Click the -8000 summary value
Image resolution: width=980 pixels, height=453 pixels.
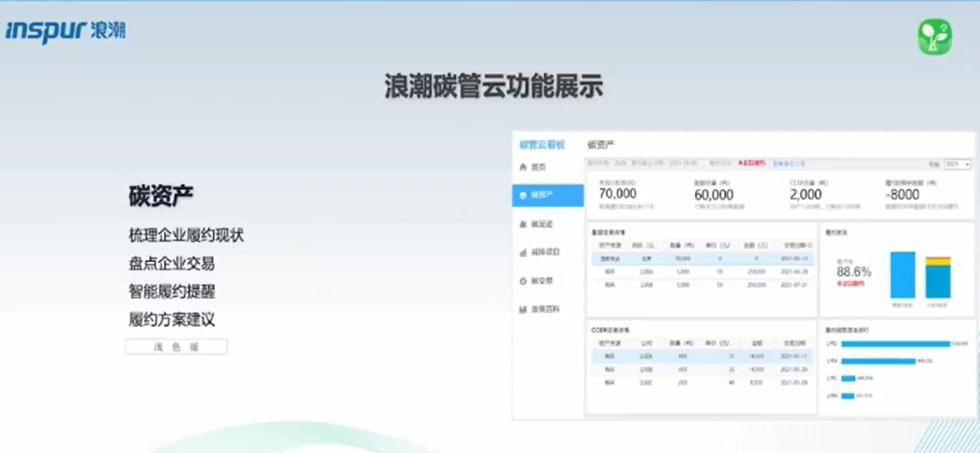902,194
